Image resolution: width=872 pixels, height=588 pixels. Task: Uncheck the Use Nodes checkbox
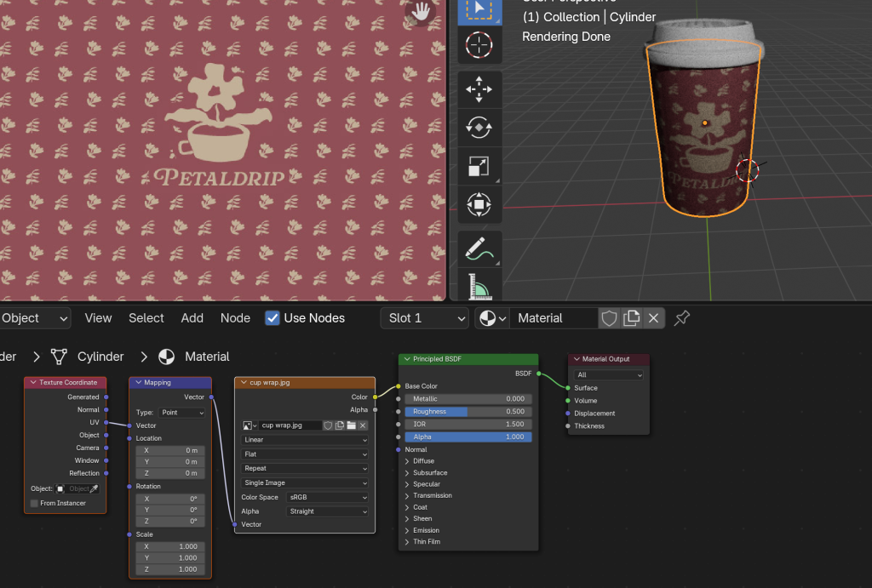point(272,318)
